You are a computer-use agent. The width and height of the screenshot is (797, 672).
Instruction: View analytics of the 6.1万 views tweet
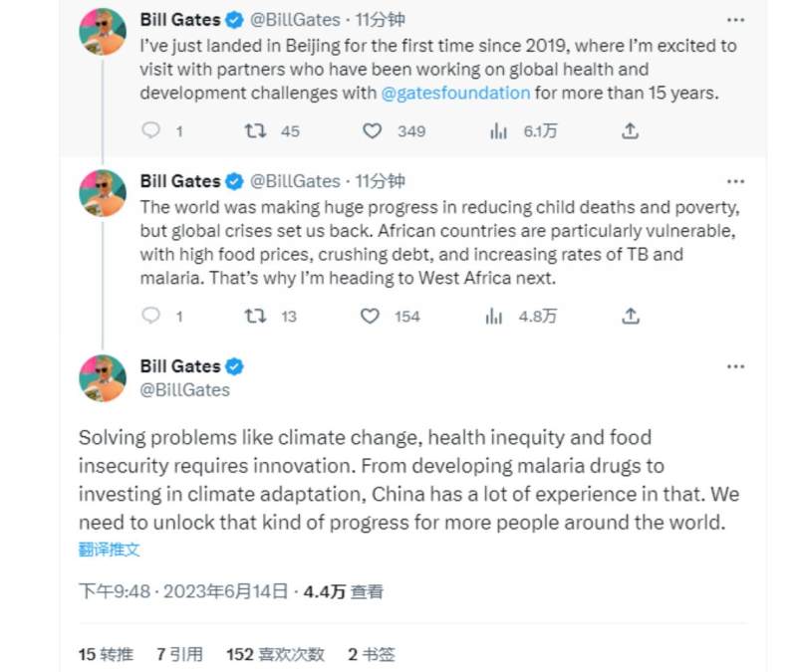[x=498, y=131]
